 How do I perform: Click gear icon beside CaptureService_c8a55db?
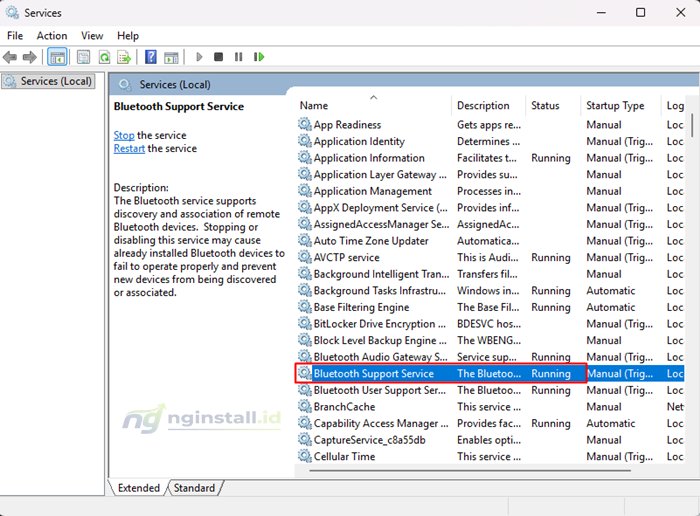(x=305, y=439)
